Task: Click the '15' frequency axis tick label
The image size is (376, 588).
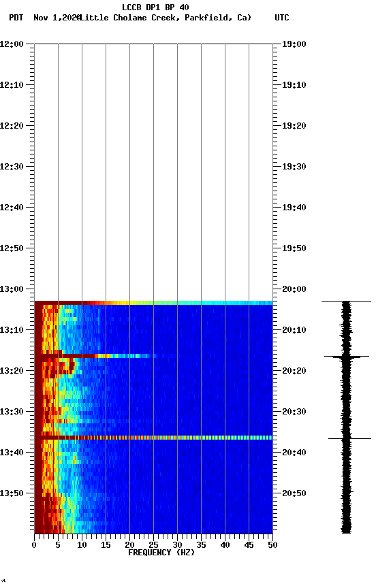Action: pos(106,545)
